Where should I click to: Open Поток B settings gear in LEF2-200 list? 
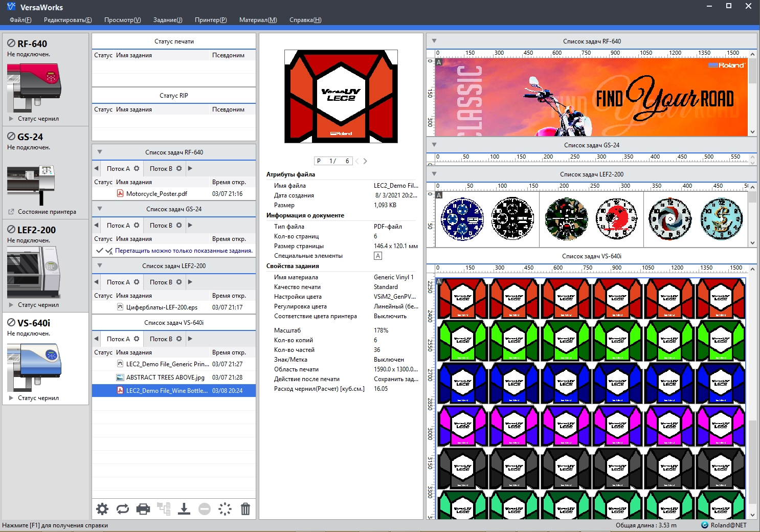point(179,282)
